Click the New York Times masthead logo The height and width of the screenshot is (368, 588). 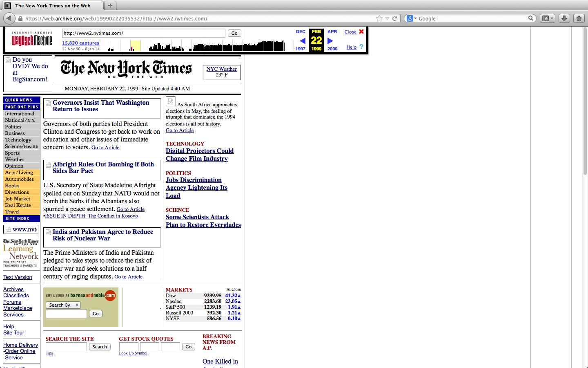tap(126, 69)
